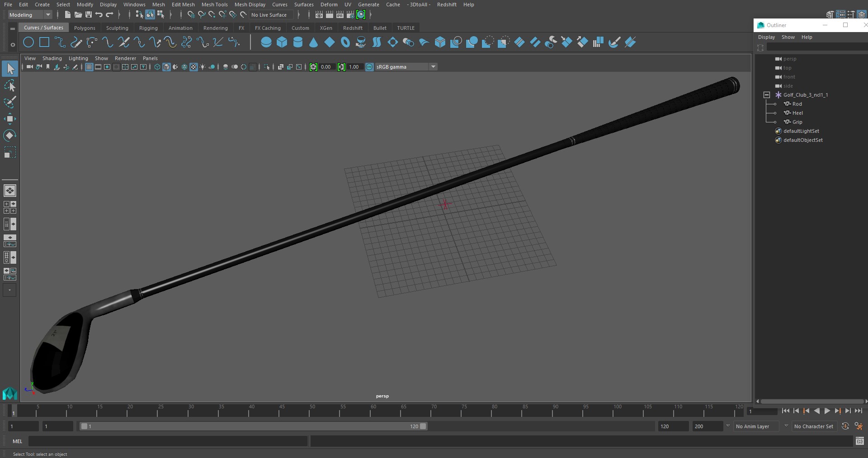Open the Mesh Tools menu
Image resolution: width=868 pixels, height=458 pixels.
tap(214, 5)
